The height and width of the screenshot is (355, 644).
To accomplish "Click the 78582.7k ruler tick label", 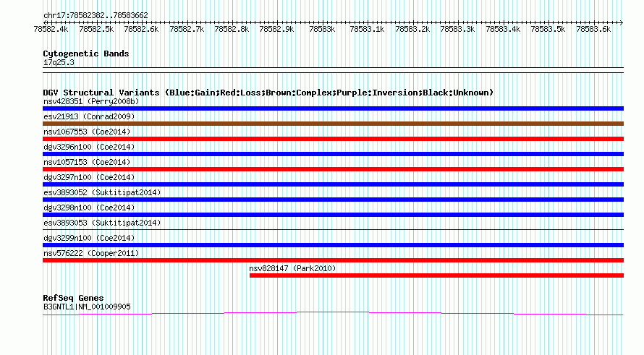I will coord(187,29).
